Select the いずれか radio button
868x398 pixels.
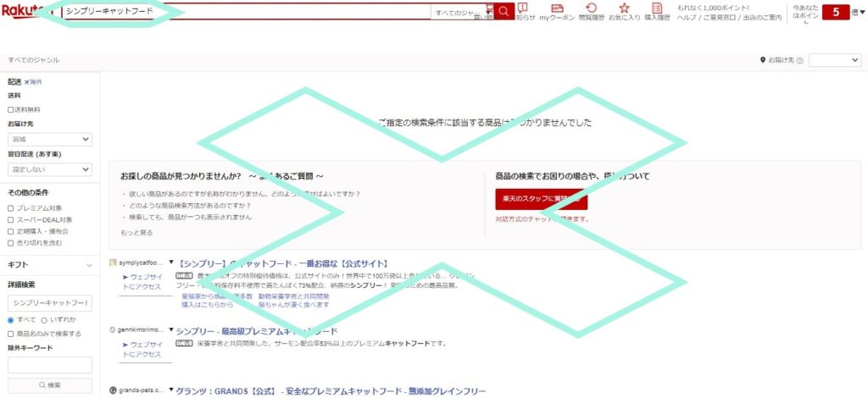tap(44, 320)
